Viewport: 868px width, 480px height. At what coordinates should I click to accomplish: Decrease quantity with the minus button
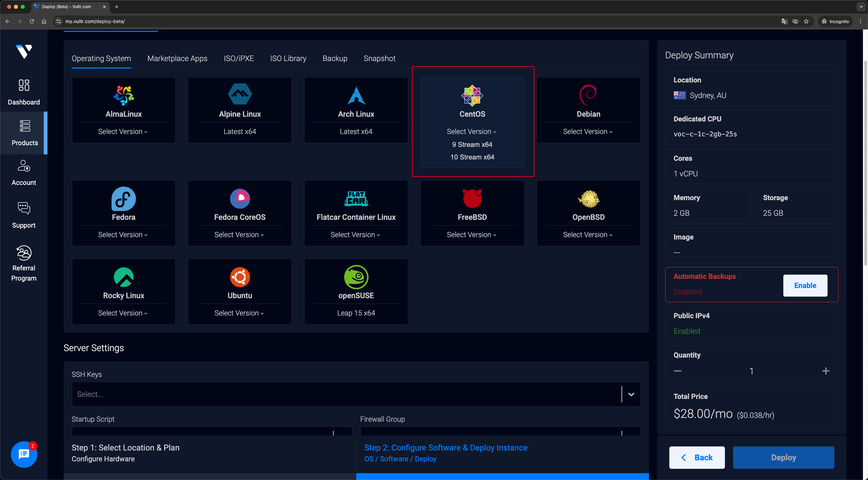click(677, 371)
